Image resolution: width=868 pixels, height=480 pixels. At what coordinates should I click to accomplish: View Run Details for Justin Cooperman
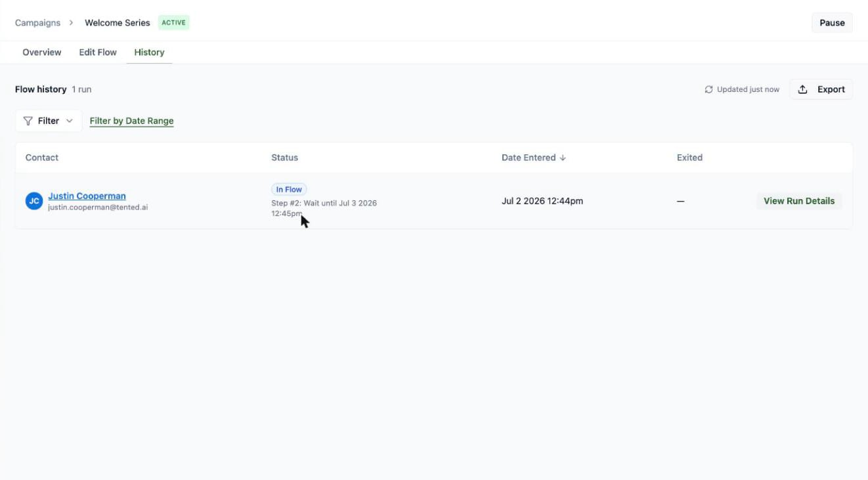(x=799, y=201)
